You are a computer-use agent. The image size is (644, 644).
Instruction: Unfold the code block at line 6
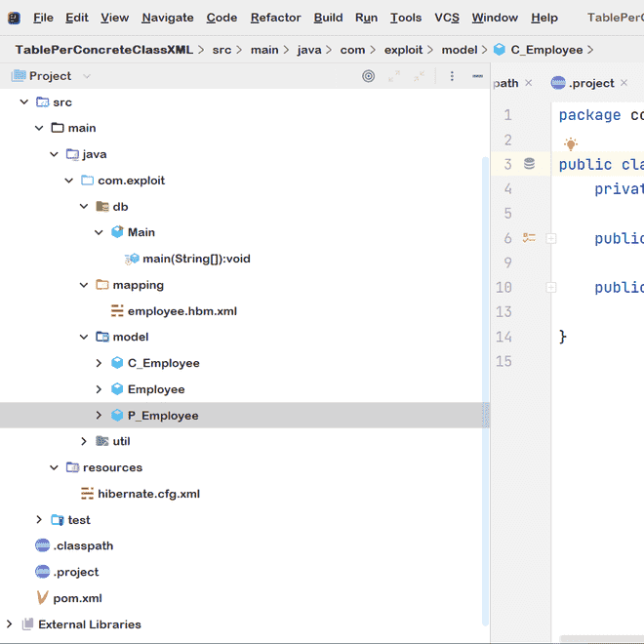pyautogui.click(x=550, y=238)
